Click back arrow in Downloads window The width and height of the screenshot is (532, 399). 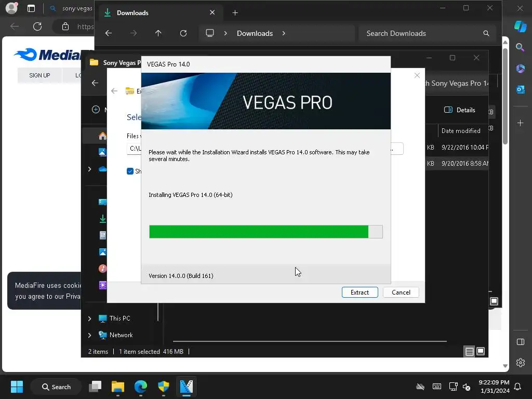109,33
